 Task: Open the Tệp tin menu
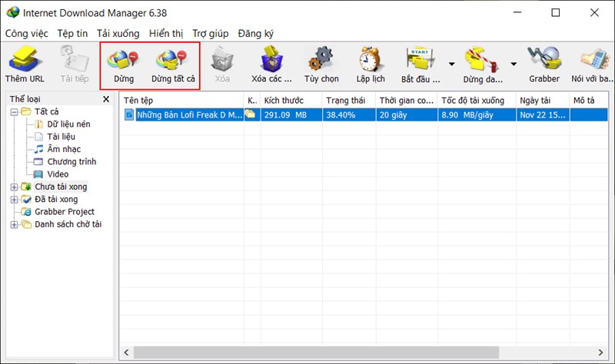coord(72,34)
